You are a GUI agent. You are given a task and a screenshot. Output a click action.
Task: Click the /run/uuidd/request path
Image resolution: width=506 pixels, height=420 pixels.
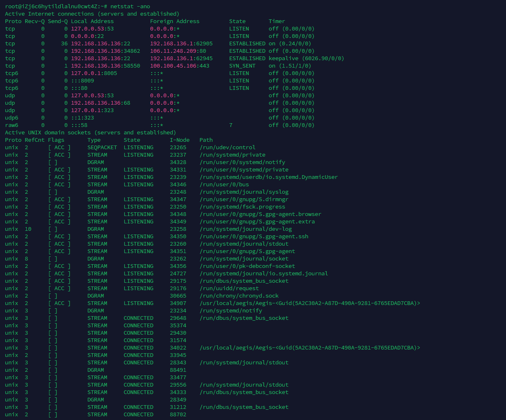click(x=229, y=289)
